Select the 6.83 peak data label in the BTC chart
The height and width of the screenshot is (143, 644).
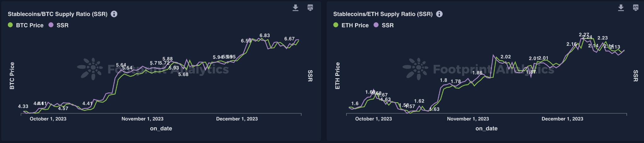(264, 36)
